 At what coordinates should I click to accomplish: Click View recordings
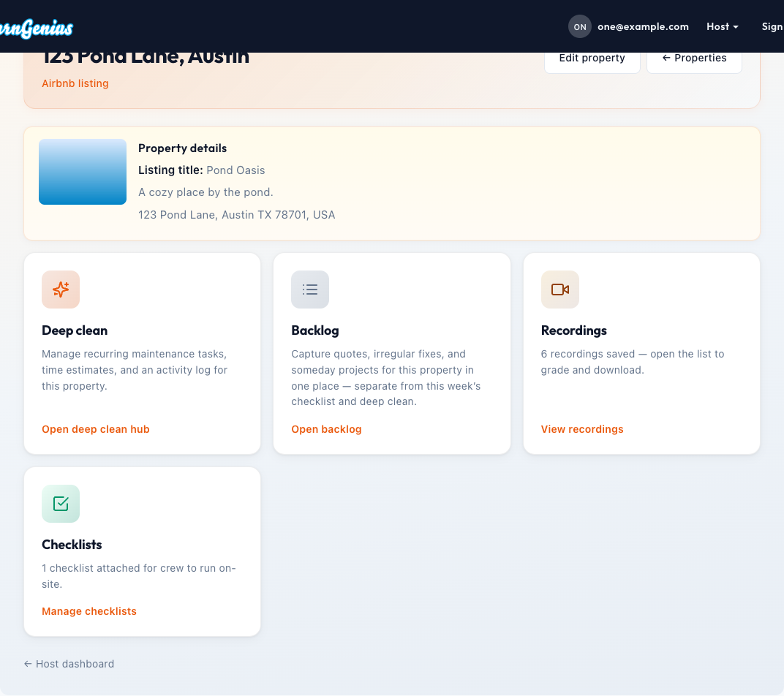coord(582,429)
